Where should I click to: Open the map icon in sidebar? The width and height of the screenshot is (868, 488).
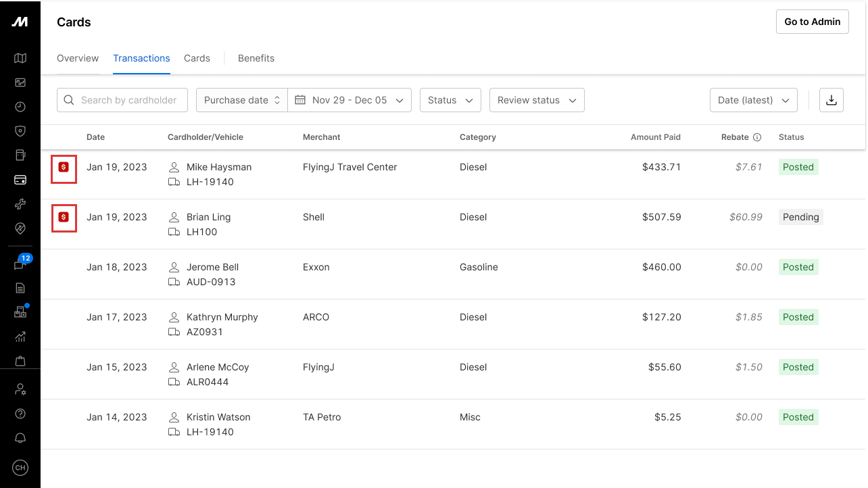[20, 58]
